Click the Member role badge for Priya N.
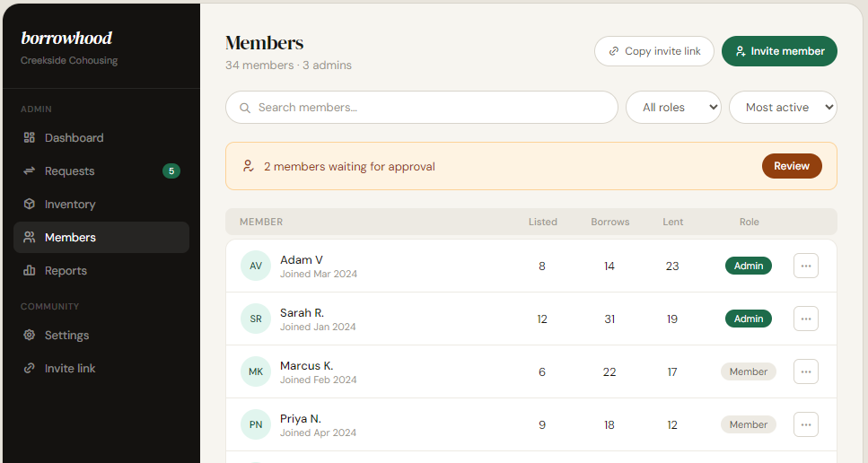The image size is (868, 463). pos(749,424)
